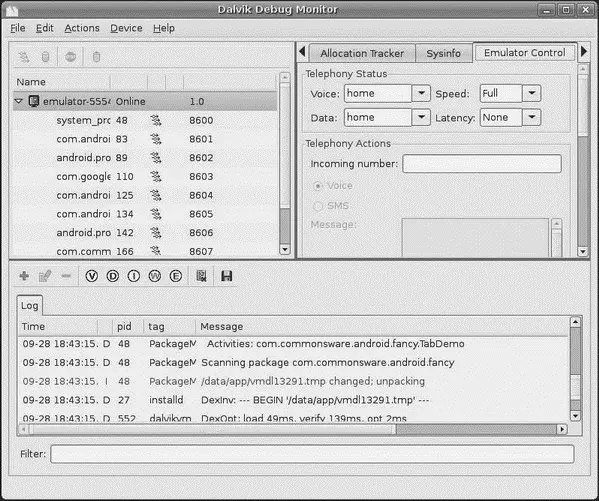The image size is (599, 501).
Task: Collapse the emulator-5554 tree node
Action: [x=18, y=101]
